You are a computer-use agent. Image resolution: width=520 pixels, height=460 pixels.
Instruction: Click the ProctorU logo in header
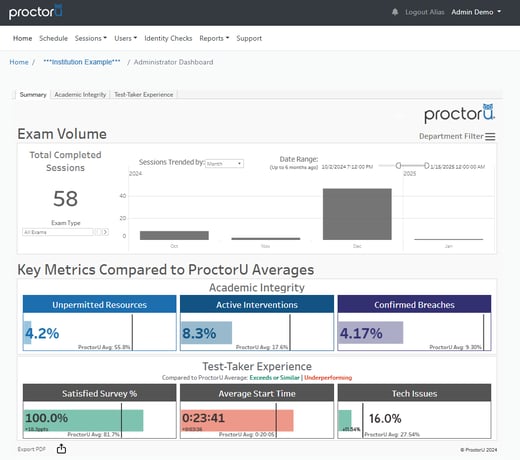36,12
